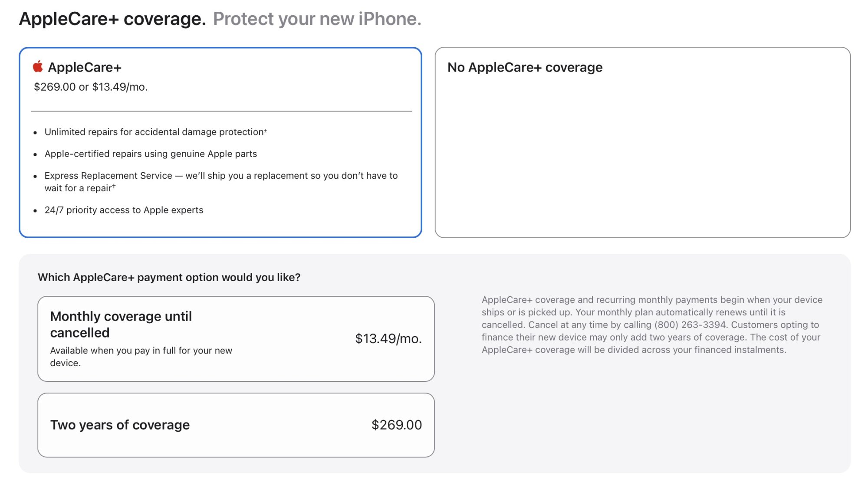Click the 'Which AppleCare+ payment option' question heading
This screenshot has width=868, height=495.
(169, 278)
